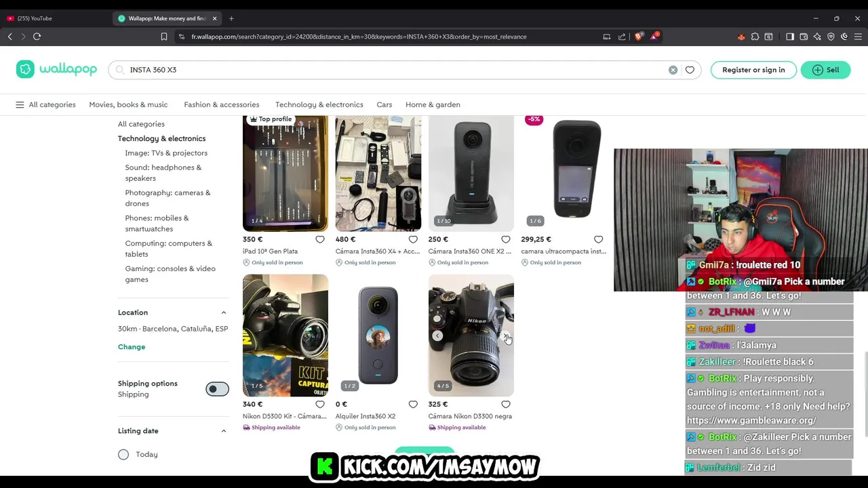Clear the search field with X icon
The width and height of the screenshot is (868, 488).
tap(673, 70)
